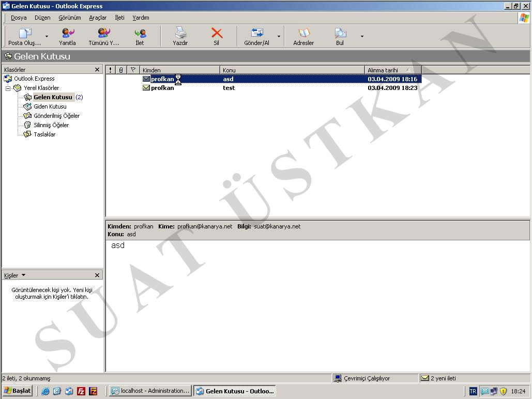The height and width of the screenshot is (399, 532).
Task: Click the Gönder/Al icon
Action: (x=257, y=33)
